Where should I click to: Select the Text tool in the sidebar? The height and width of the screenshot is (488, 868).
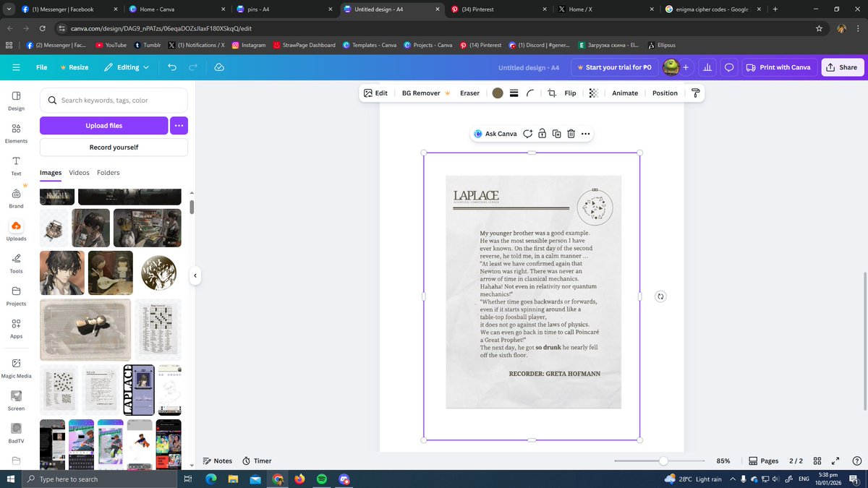click(x=15, y=164)
